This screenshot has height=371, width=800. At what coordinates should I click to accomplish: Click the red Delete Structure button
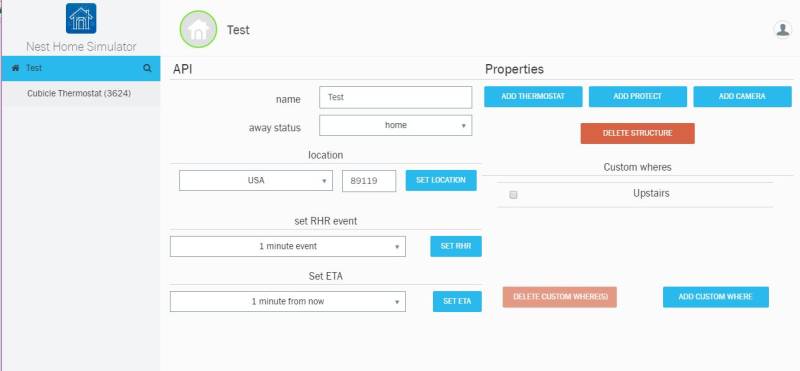click(x=637, y=133)
